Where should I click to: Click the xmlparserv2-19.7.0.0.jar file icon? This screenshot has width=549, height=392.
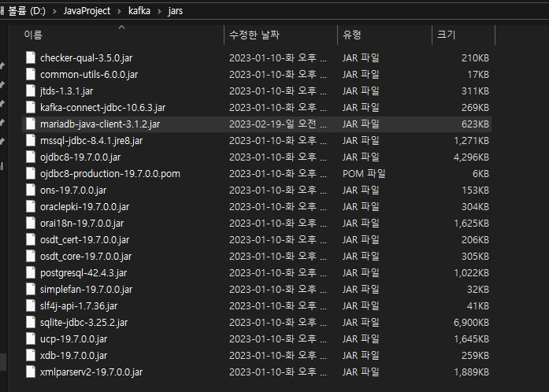(x=31, y=372)
